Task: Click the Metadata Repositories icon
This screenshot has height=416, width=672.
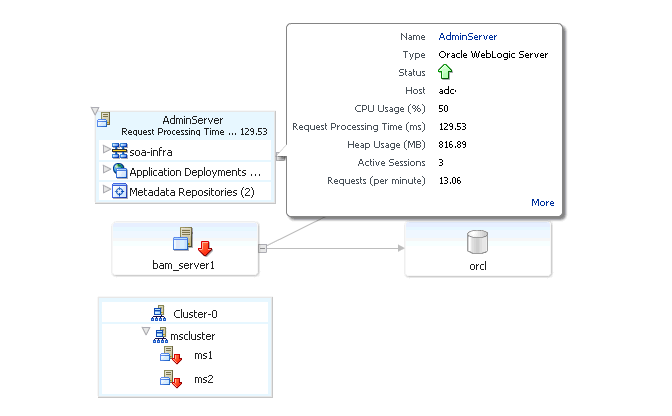Action: 120,191
